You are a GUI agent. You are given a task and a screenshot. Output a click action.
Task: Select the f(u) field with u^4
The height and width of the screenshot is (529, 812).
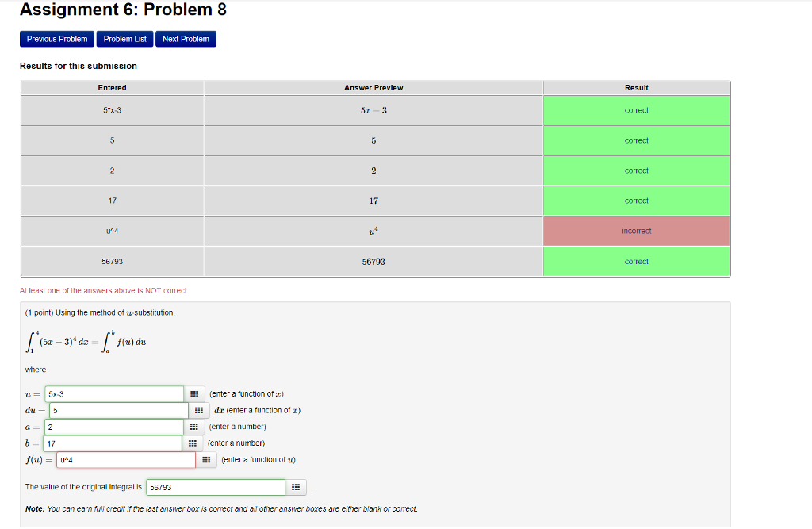pyautogui.click(x=125, y=459)
